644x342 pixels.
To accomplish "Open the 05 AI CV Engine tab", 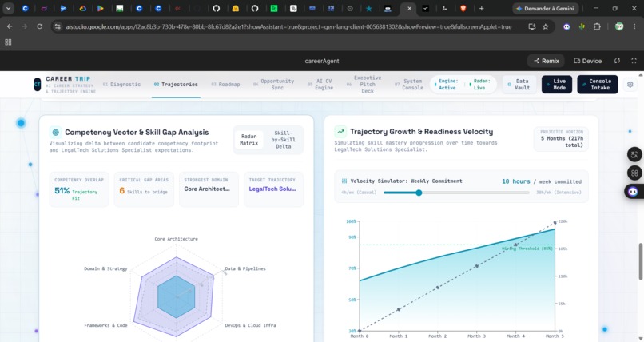I will (x=320, y=84).
